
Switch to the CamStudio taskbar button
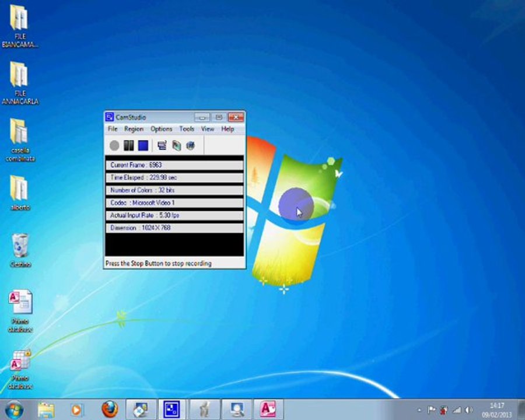[171, 409]
